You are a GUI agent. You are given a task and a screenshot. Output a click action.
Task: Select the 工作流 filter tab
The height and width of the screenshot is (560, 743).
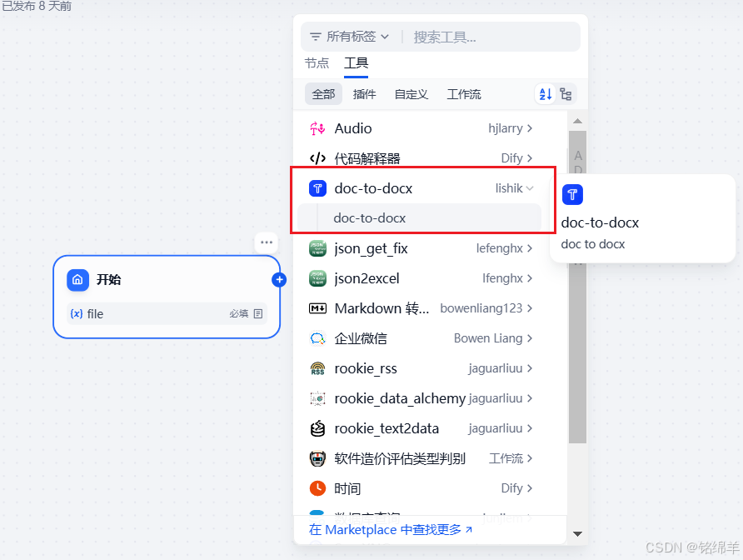(x=464, y=94)
